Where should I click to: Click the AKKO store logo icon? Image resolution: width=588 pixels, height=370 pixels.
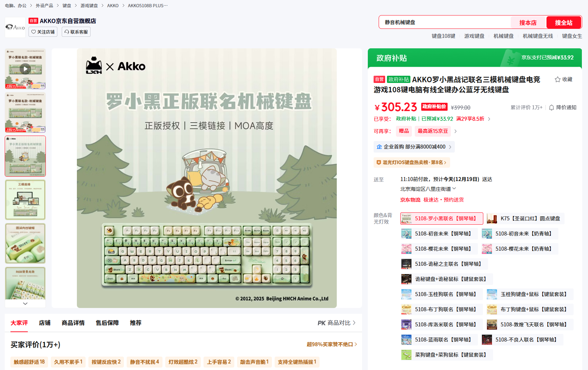pos(15,27)
